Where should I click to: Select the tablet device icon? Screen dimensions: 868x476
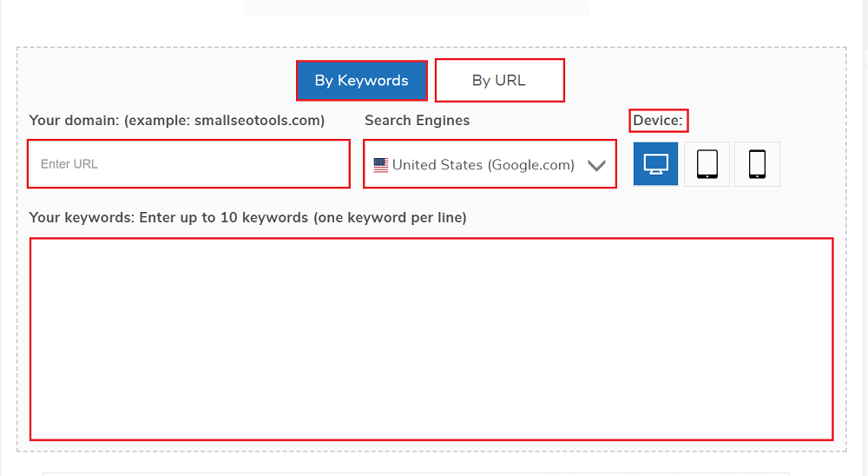coord(707,164)
